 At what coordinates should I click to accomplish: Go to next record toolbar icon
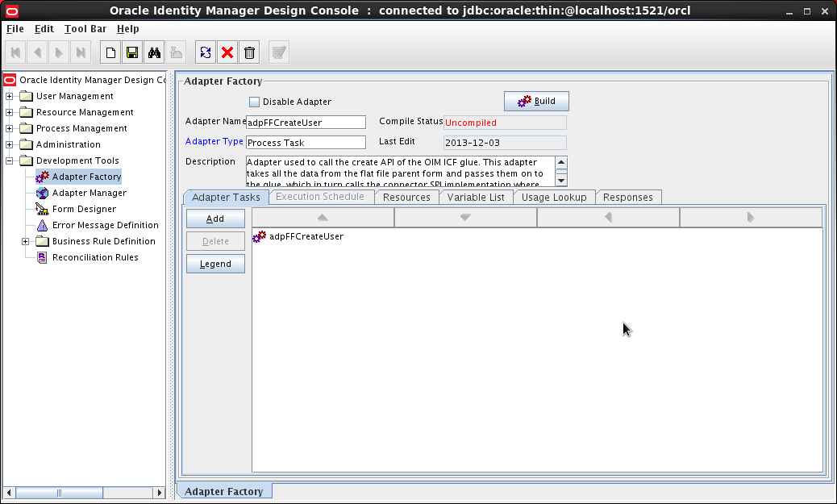tap(59, 52)
